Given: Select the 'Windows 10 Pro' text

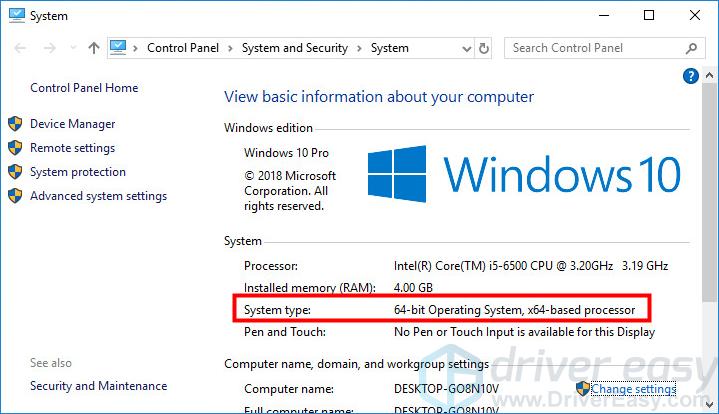Looking at the screenshot, I should pos(286,153).
